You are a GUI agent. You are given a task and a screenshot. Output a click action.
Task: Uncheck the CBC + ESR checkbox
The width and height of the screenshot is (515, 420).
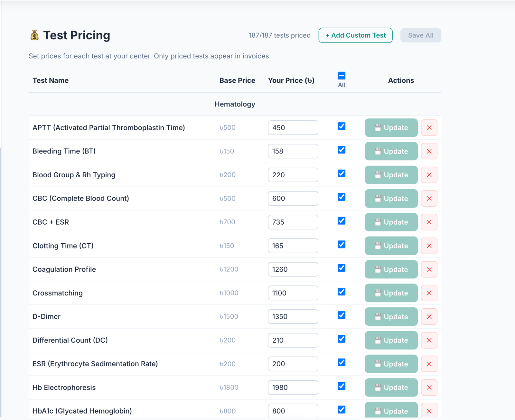point(342,221)
